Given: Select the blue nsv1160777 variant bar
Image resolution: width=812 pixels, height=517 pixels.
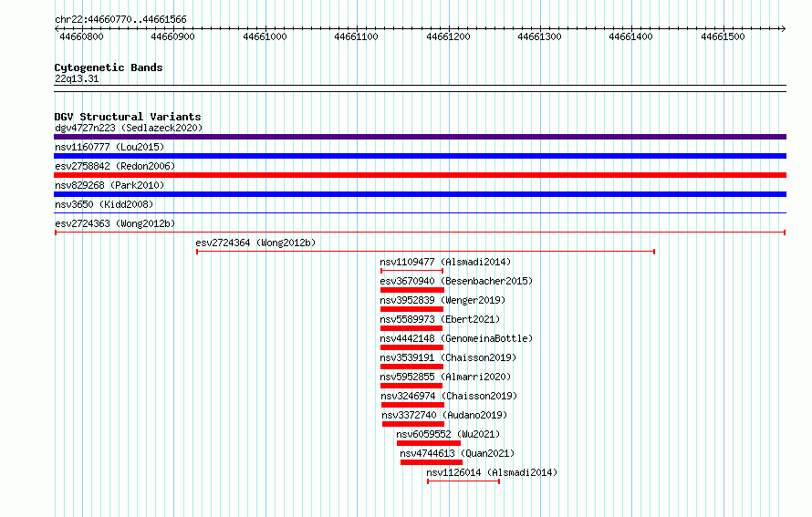Looking at the screenshot, I should [x=420, y=156].
